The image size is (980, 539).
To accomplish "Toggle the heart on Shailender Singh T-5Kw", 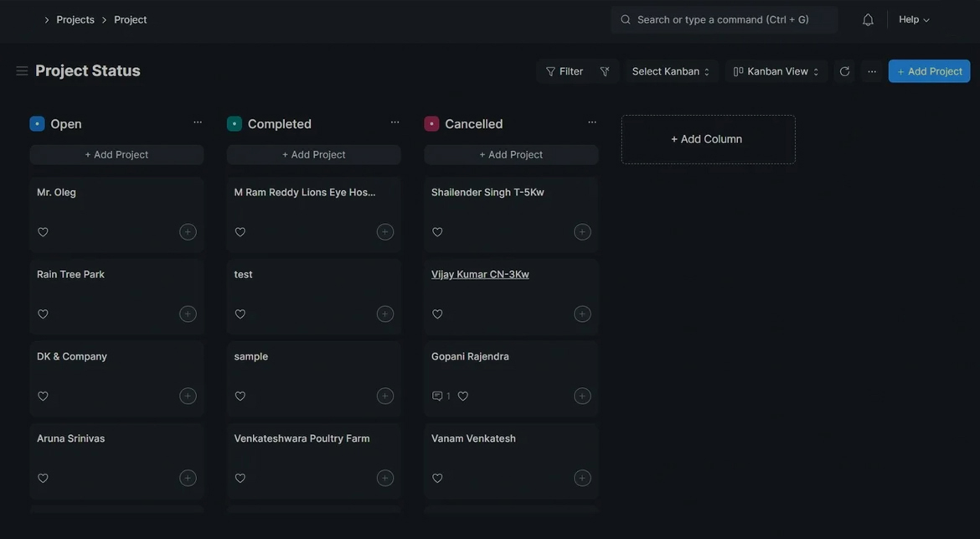I will pos(437,232).
